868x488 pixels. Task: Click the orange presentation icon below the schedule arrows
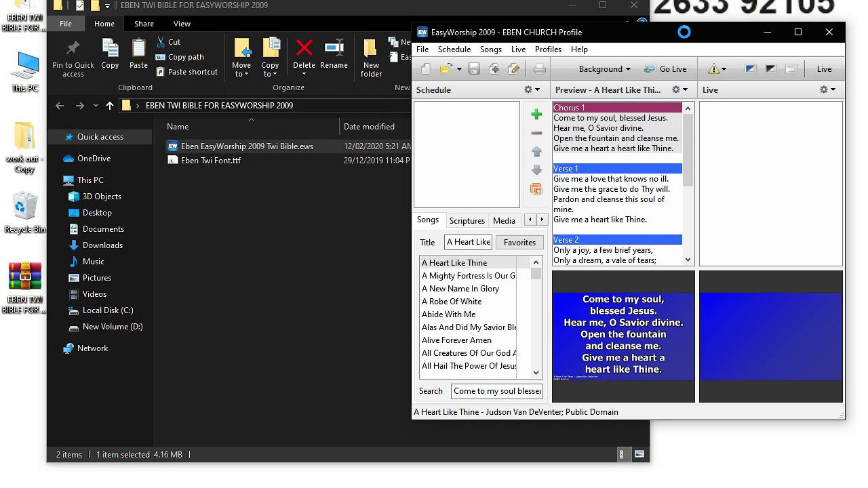[x=536, y=189]
